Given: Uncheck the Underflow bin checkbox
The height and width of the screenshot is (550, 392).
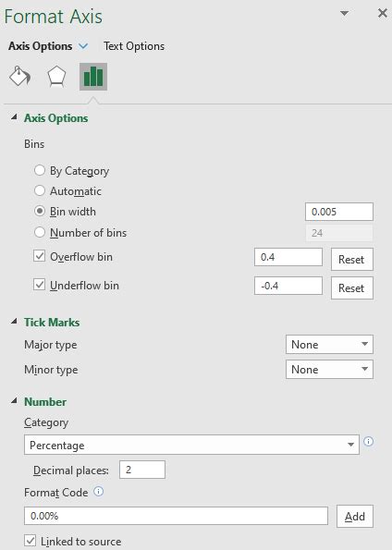Looking at the screenshot, I should point(40,285).
